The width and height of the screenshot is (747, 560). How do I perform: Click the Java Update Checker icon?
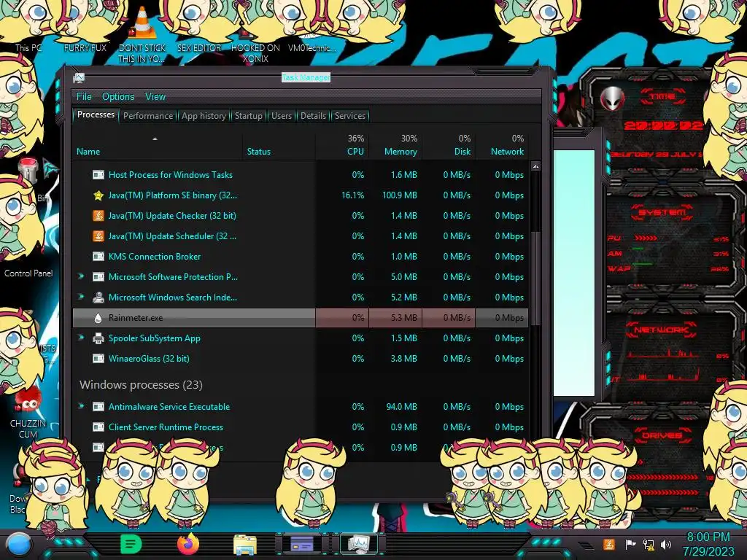[98, 216]
